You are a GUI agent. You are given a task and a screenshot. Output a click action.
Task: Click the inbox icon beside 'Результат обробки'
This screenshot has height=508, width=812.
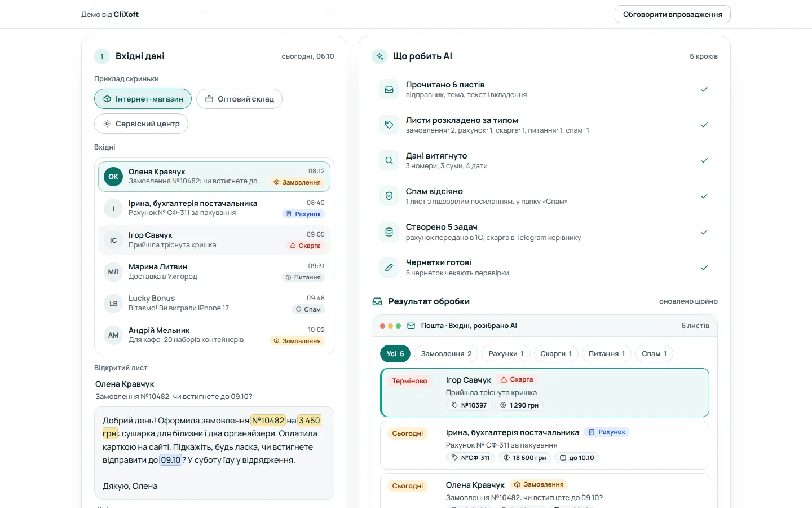(377, 301)
